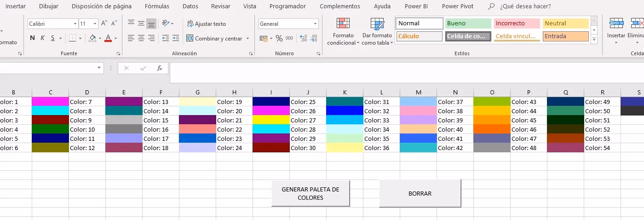Apply fill color bucket icon
Viewport: 644px width, 220px height.
(92, 38)
